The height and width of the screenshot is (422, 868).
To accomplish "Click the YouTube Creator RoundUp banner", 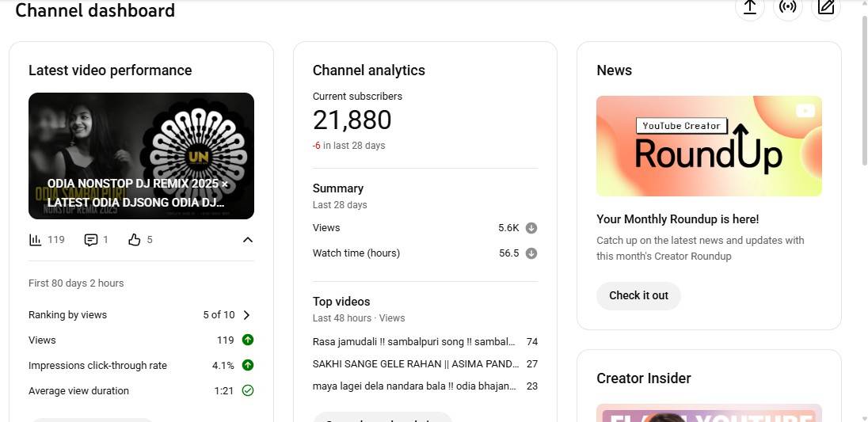I will coord(709,146).
